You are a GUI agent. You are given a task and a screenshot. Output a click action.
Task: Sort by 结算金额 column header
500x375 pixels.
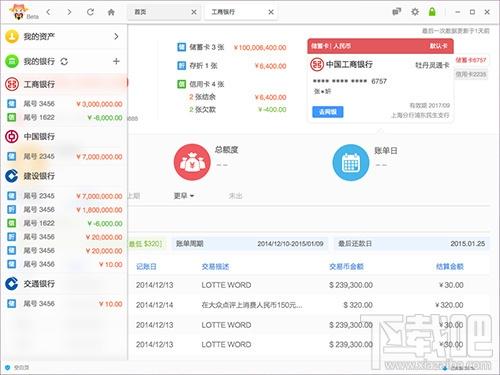(x=450, y=266)
